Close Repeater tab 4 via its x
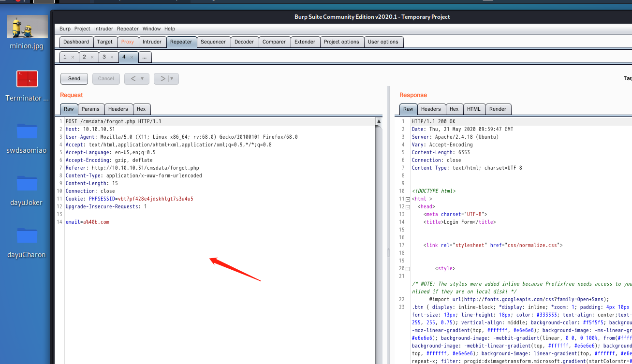This screenshot has height=364, width=632. coord(132,57)
